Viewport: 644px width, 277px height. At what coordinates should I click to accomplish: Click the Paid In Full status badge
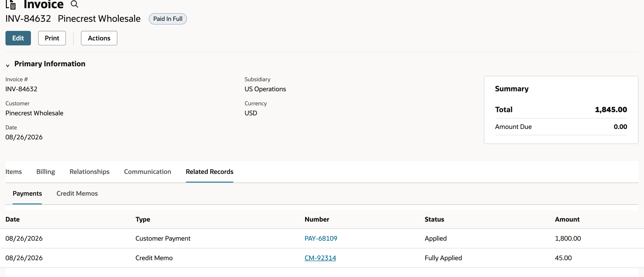pyautogui.click(x=168, y=19)
